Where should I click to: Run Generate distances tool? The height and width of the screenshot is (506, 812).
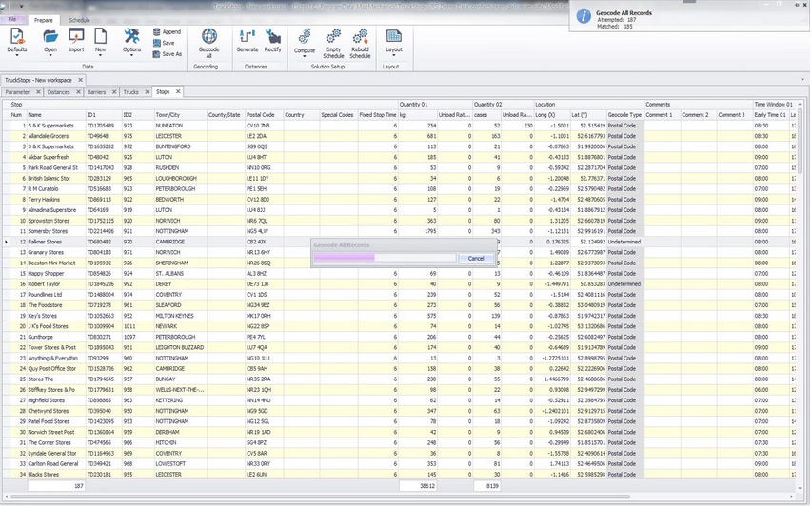(248, 37)
